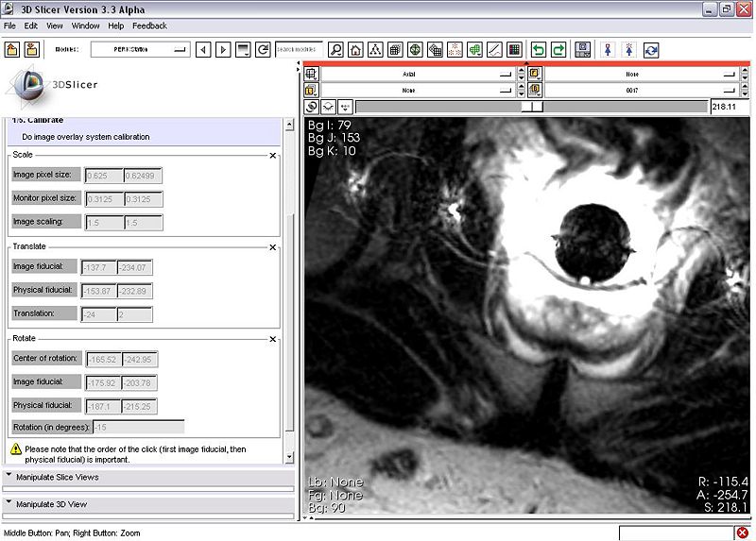Click the previous module back arrow button
The image size is (756, 541).
click(202, 49)
